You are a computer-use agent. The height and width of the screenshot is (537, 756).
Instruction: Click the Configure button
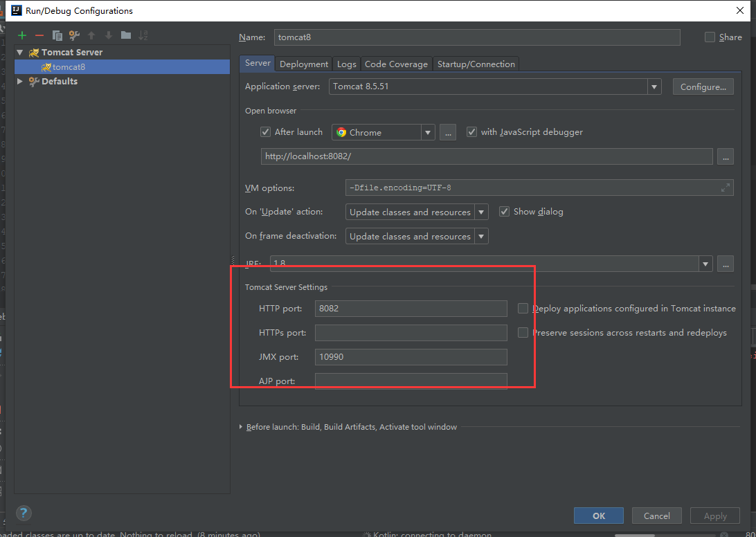coord(703,87)
